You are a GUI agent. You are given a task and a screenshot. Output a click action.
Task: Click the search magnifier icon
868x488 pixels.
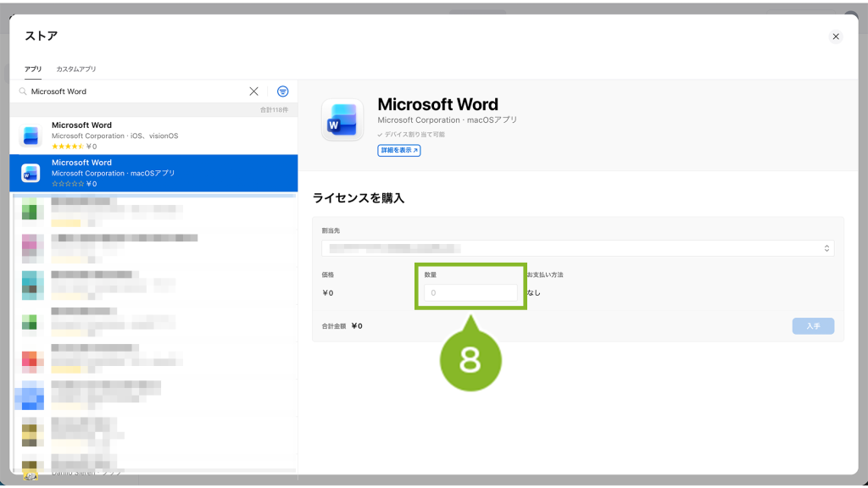coord(23,91)
